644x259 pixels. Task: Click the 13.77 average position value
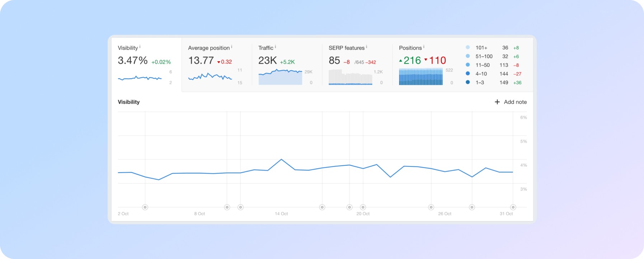click(201, 61)
